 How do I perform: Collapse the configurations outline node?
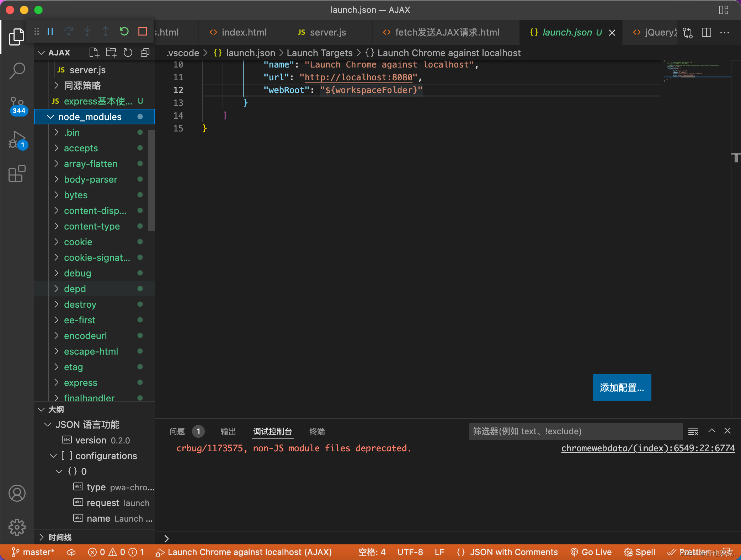coord(53,456)
